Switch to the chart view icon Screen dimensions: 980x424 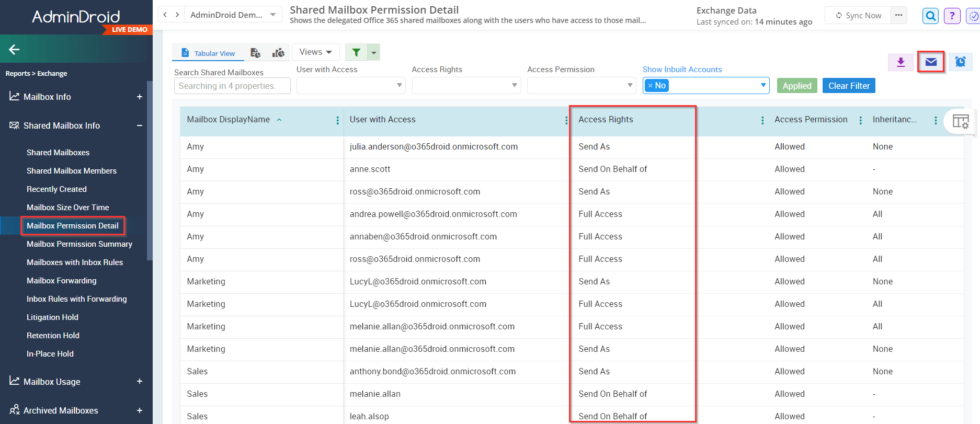coord(278,53)
